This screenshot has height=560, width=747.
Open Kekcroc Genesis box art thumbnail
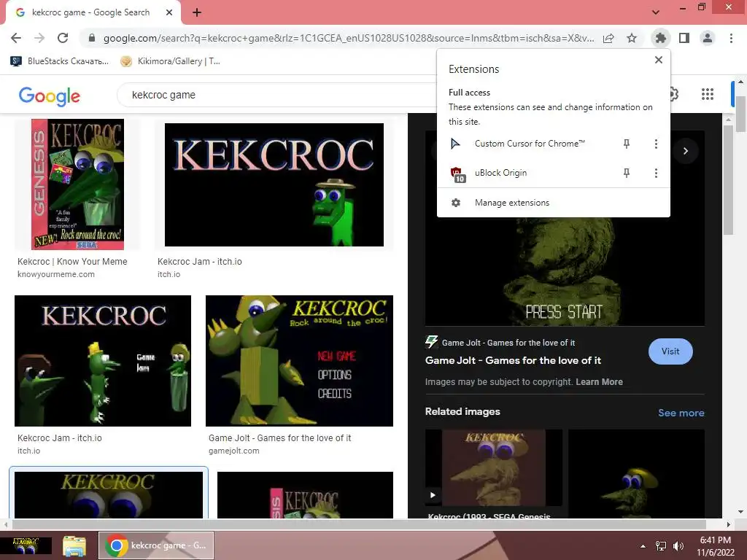coord(77,184)
